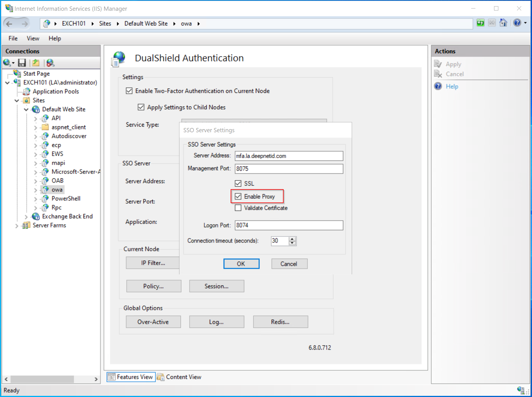Click OK in SSO Server Settings dialog
The width and height of the screenshot is (532, 397).
pos(241,264)
